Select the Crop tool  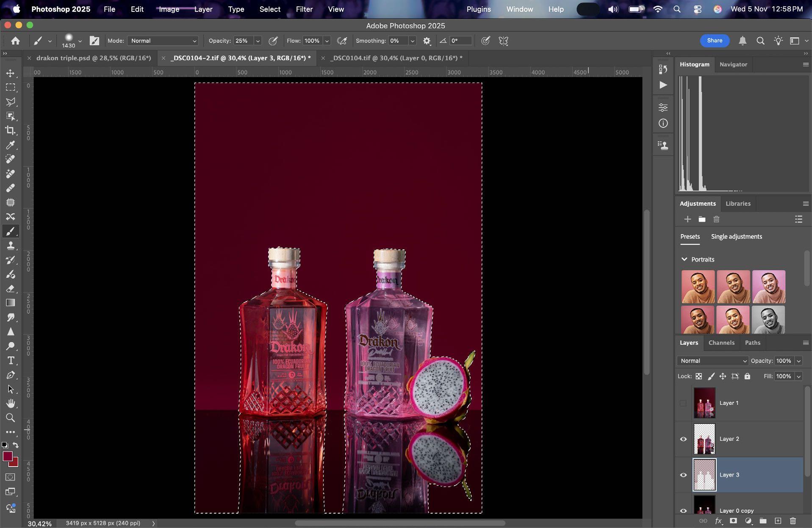click(11, 131)
